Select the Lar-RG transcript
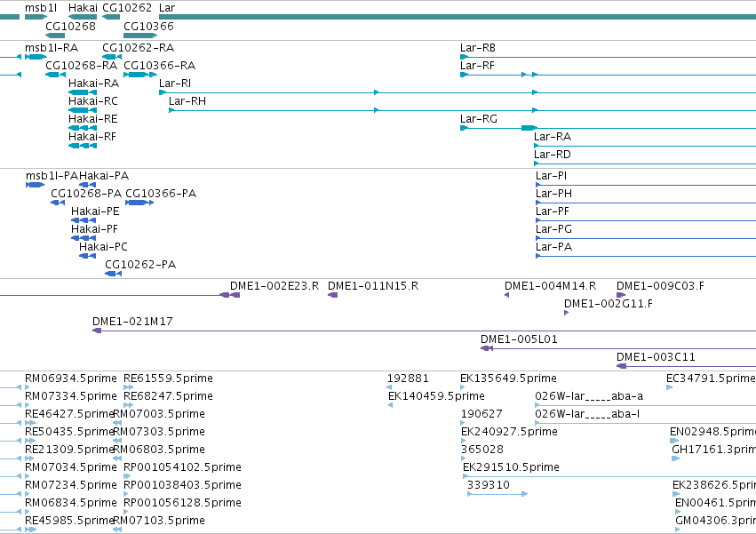Screen dimensions: 756x534 (479, 119)
